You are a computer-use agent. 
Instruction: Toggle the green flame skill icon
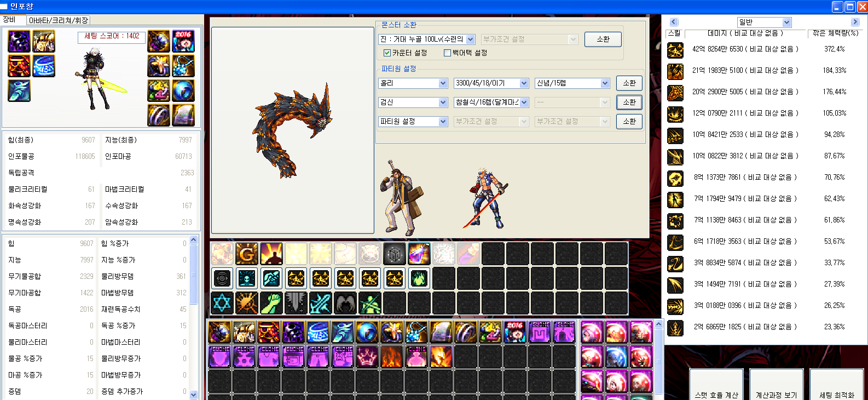tap(419, 278)
